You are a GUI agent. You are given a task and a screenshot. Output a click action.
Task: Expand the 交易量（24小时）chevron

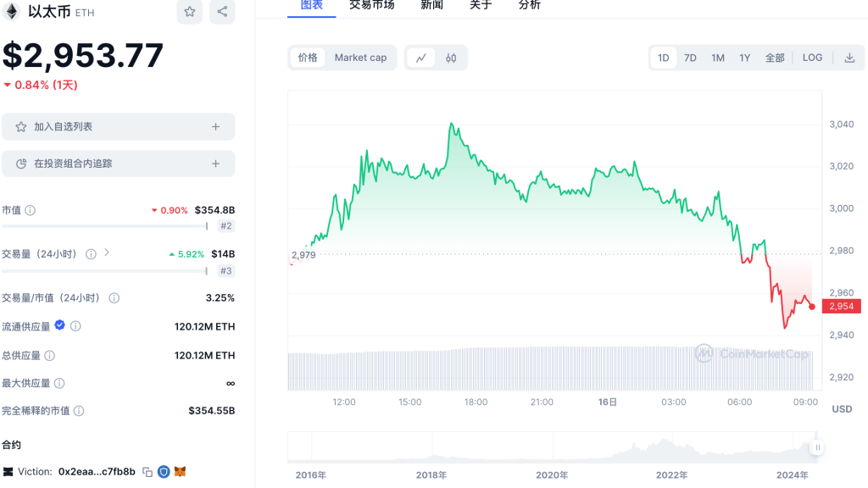107,252
